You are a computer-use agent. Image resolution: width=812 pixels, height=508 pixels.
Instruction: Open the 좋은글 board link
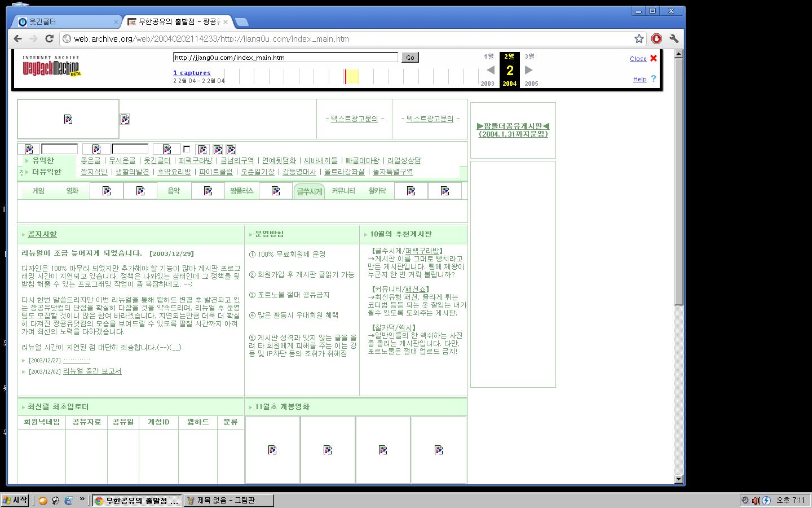pos(90,160)
